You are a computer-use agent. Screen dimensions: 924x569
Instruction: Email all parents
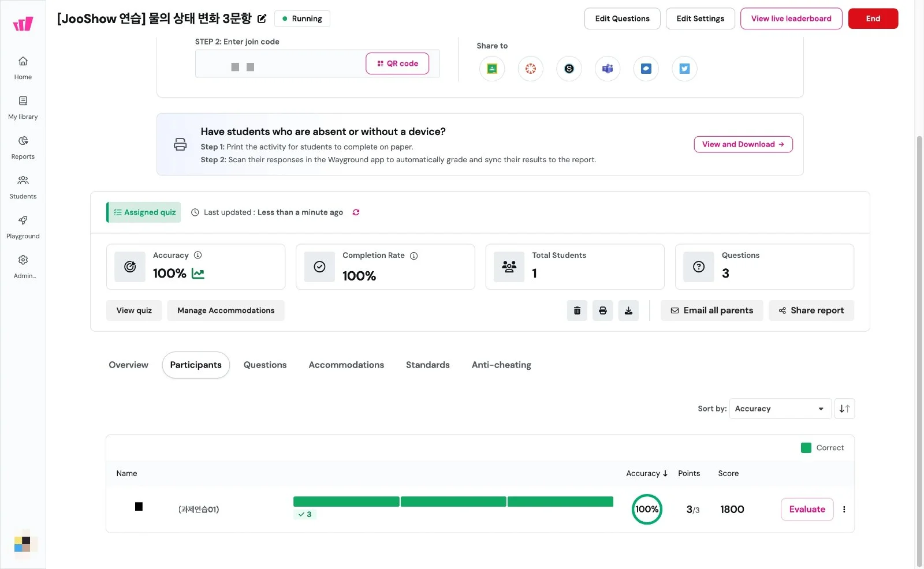[x=712, y=310]
